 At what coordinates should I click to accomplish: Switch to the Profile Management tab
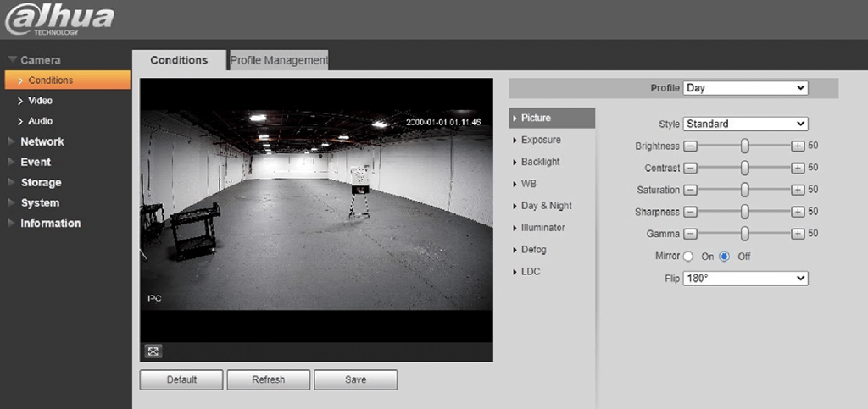pos(279,60)
